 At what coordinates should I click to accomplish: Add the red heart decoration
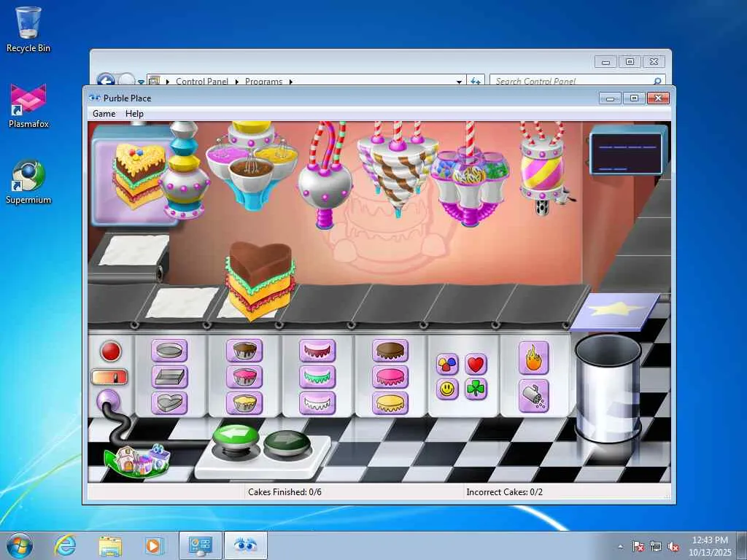click(x=476, y=365)
